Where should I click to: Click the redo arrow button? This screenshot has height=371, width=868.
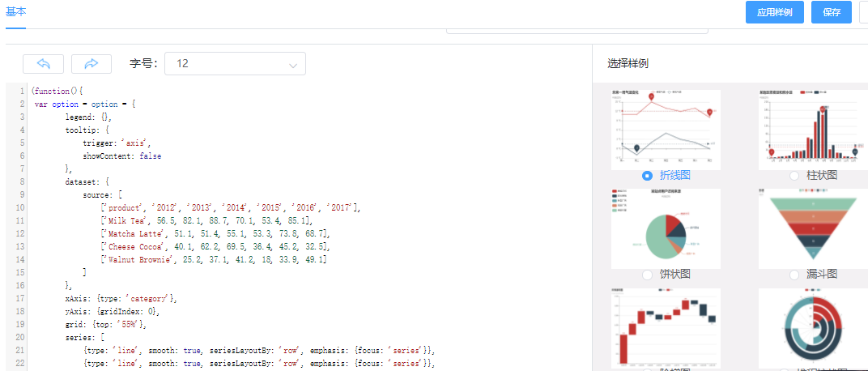[x=91, y=64]
